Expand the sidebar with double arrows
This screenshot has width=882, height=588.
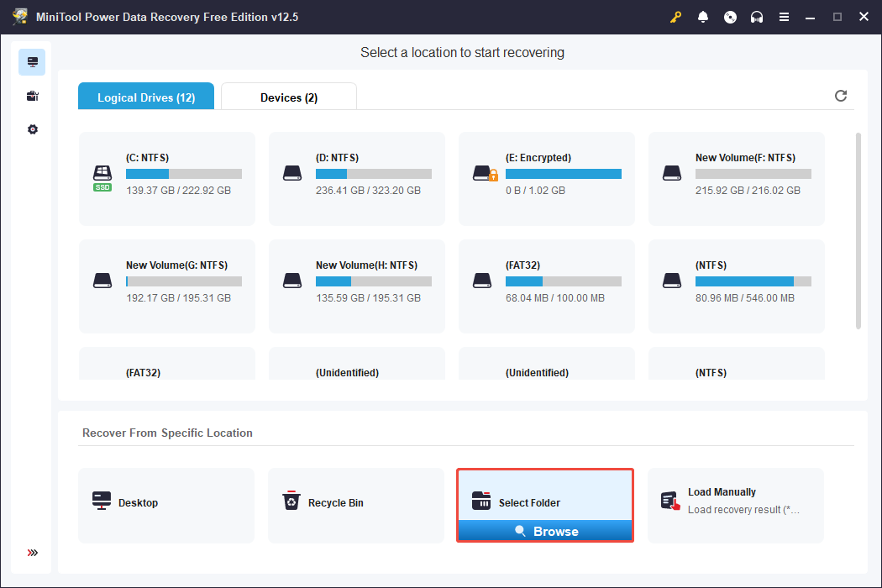point(32,553)
